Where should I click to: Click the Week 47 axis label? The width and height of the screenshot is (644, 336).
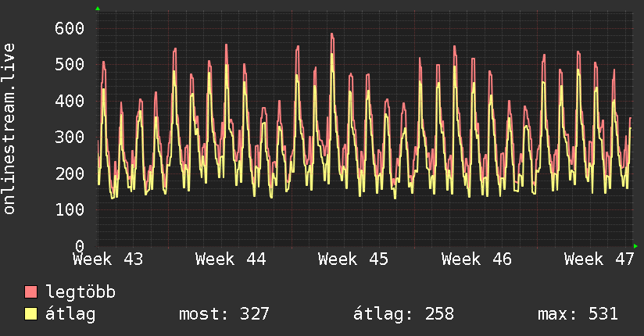599,259
